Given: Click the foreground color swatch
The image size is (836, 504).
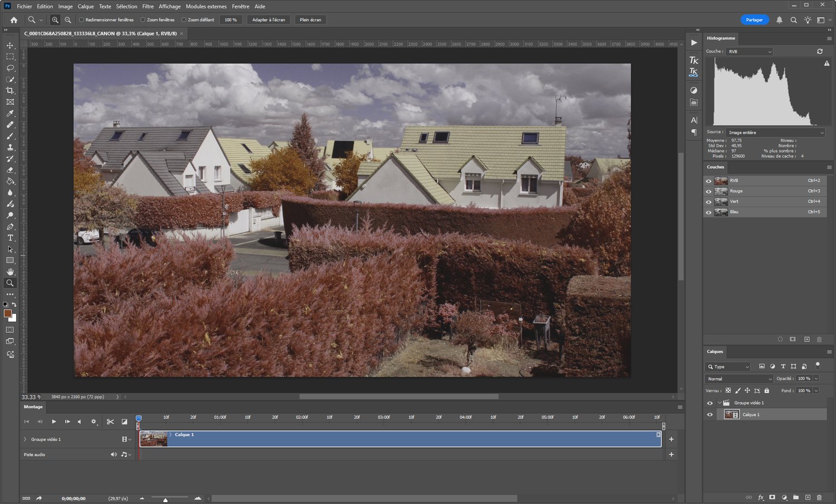Looking at the screenshot, I should click(x=8, y=314).
